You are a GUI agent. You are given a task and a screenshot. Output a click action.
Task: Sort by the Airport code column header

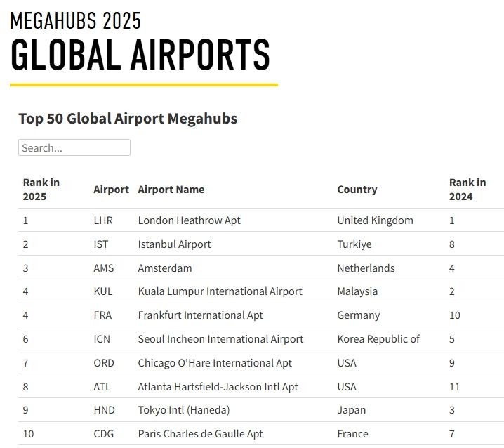111,190
